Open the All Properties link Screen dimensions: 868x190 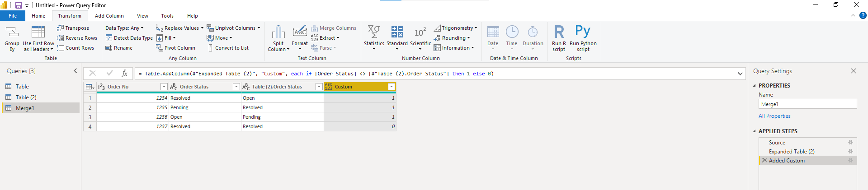tap(774, 116)
